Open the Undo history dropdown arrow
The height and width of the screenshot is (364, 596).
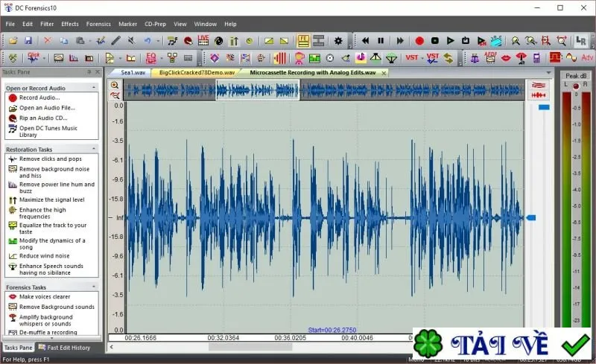click(x=158, y=41)
